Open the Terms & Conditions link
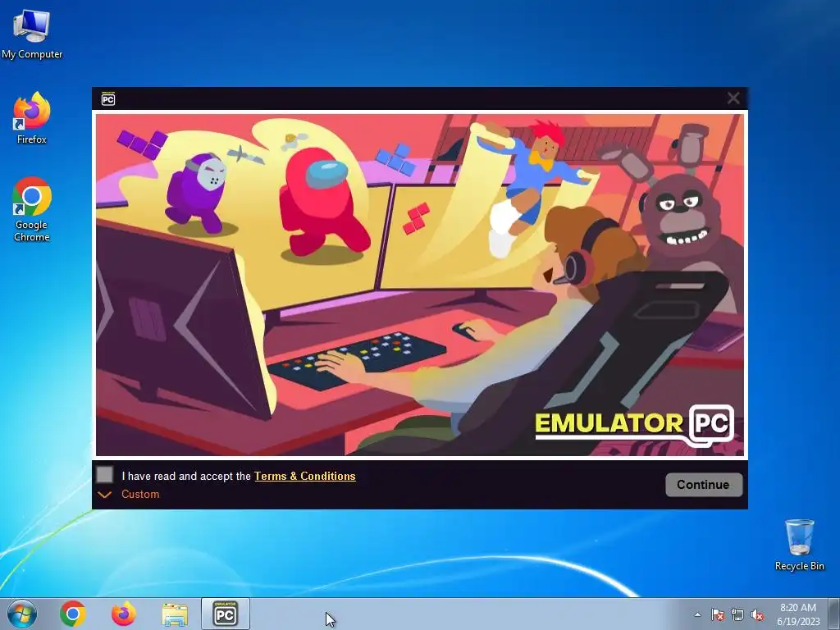Viewport: 840px width, 630px height. pyautogui.click(x=305, y=477)
